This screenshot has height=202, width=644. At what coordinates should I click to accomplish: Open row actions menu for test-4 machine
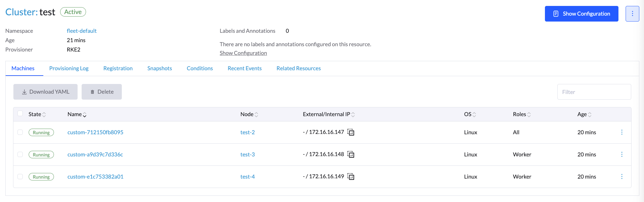(x=622, y=177)
